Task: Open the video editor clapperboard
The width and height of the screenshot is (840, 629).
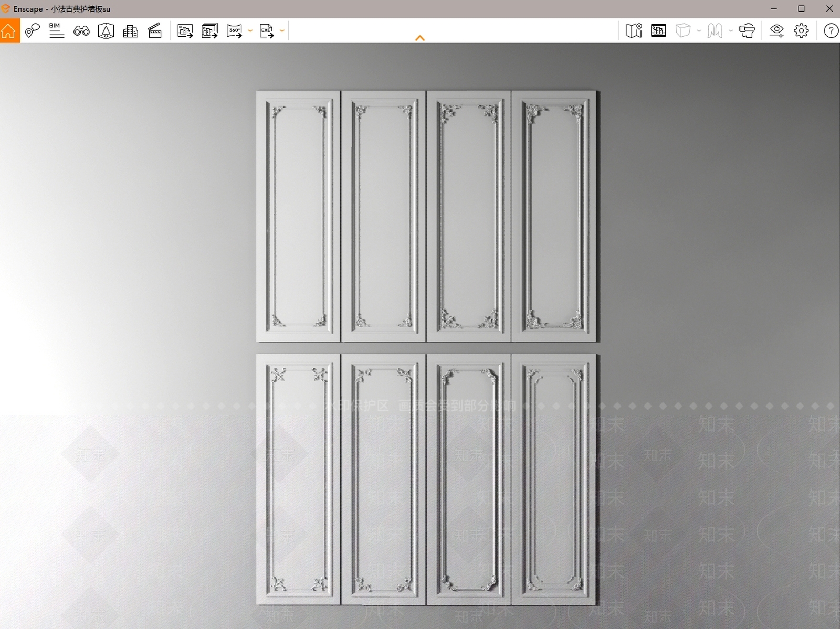Action: point(155,31)
